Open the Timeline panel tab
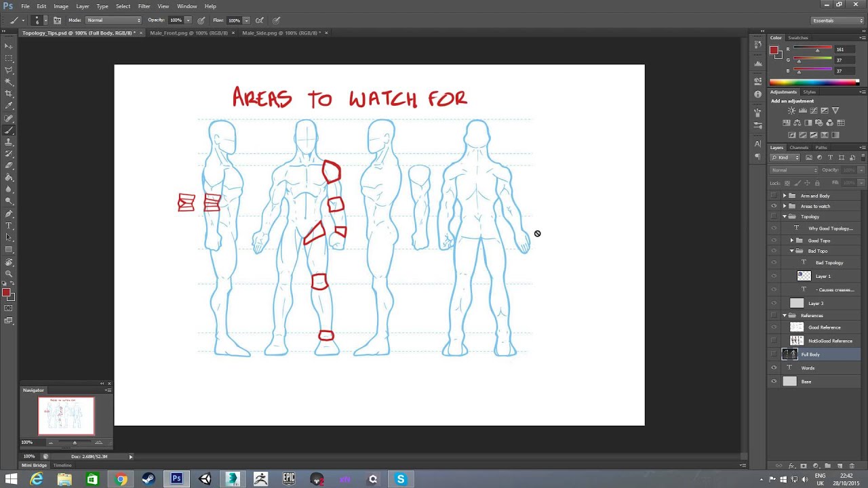 click(62, 465)
